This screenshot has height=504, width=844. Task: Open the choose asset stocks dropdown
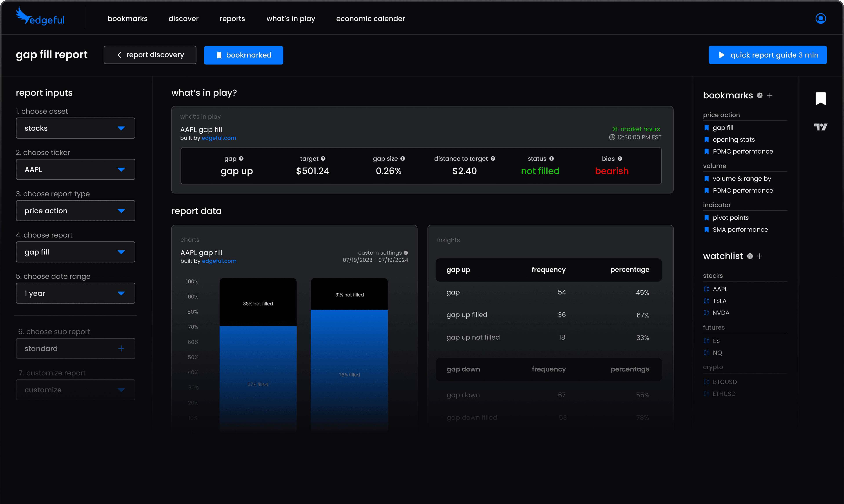pyautogui.click(x=75, y=128)
